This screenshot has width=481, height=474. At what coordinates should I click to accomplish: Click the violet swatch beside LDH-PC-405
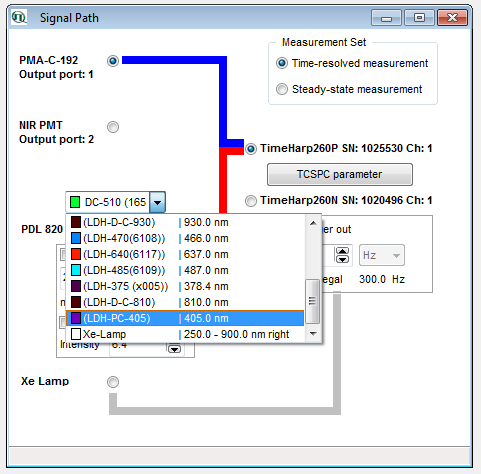coord(76,318)
